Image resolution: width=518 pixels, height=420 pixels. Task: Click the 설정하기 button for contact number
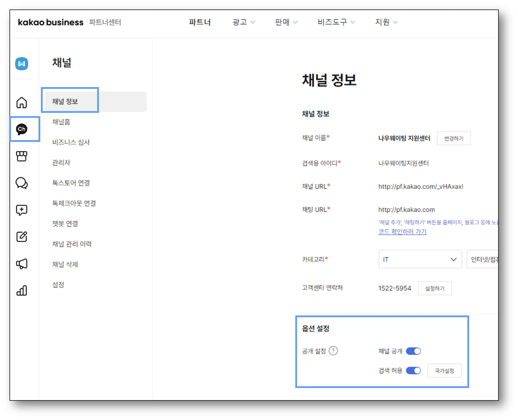pos(435,288)
